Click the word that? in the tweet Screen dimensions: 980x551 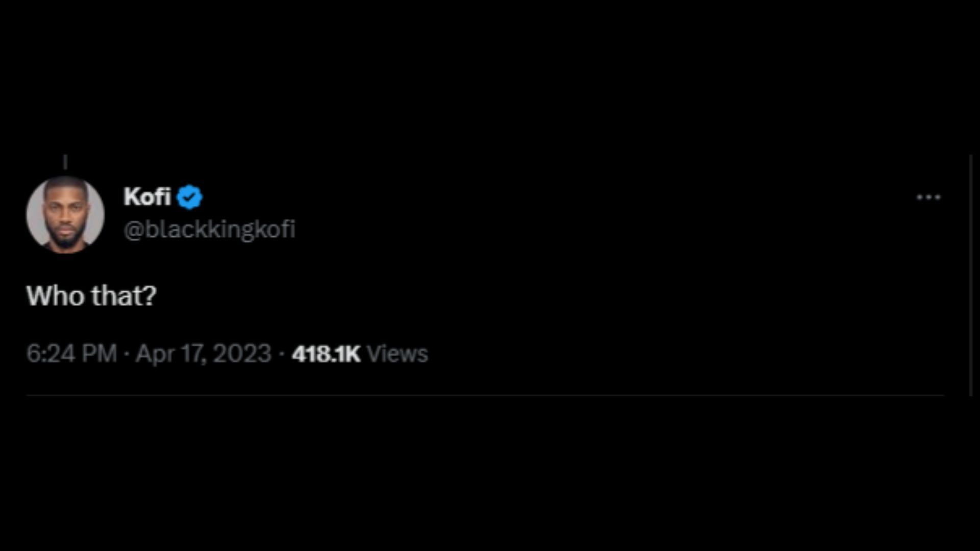coord(124,295)
